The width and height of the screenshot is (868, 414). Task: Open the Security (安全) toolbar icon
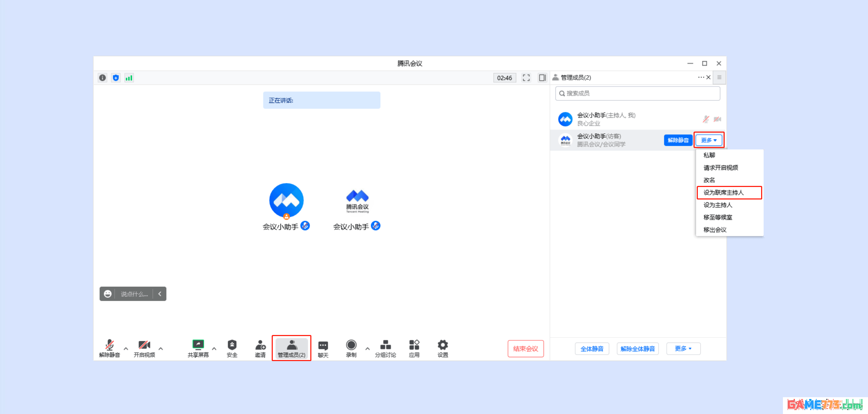tap(232, 348)
